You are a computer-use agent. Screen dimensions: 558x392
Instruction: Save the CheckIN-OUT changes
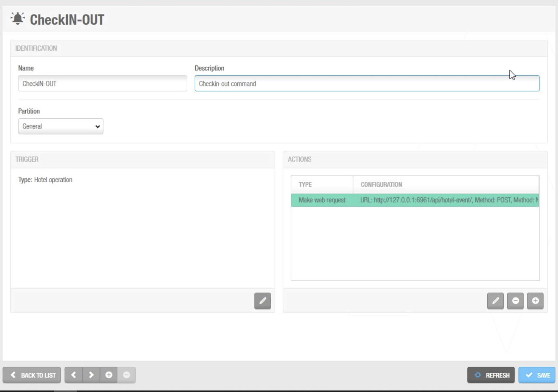pos(537,375)
